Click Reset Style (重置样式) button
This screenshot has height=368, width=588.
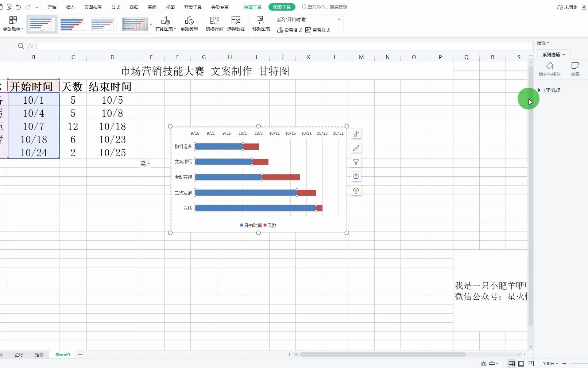(x=318, y=30)
